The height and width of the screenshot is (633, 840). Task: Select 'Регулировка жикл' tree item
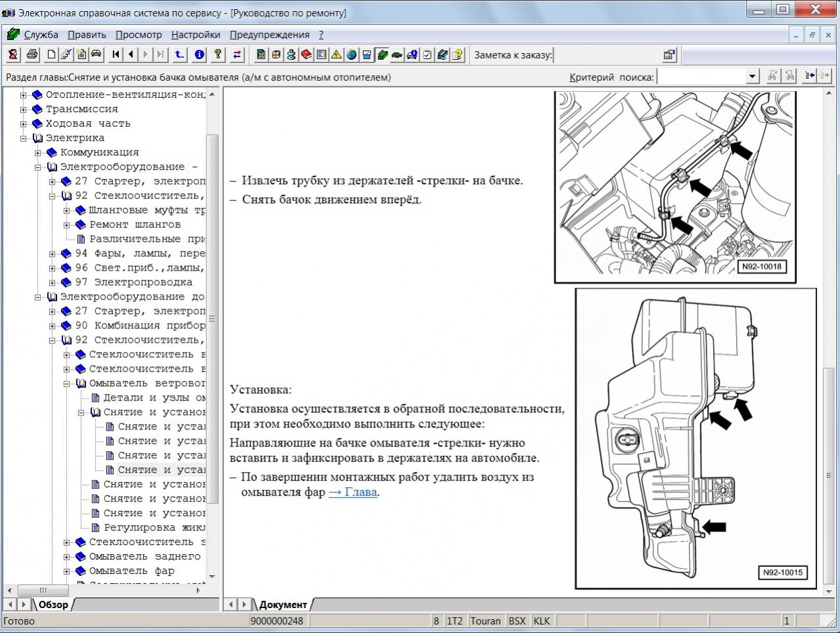tap(154, 528)
